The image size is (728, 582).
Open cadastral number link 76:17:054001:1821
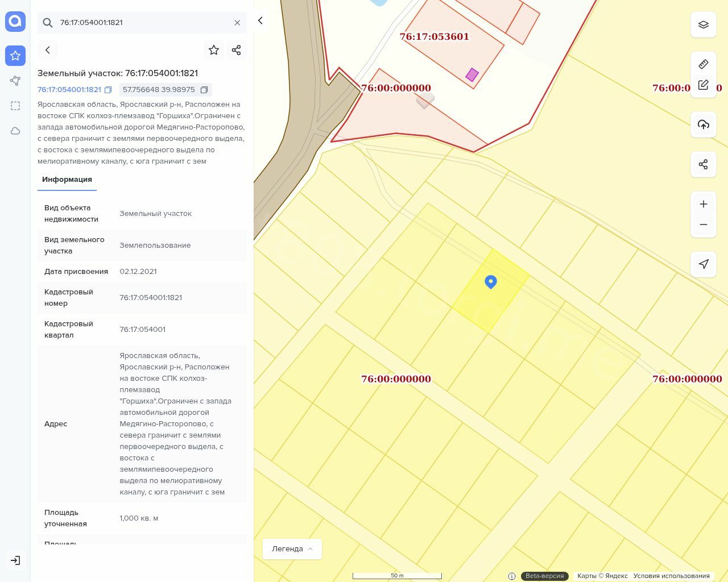point(69,90)
